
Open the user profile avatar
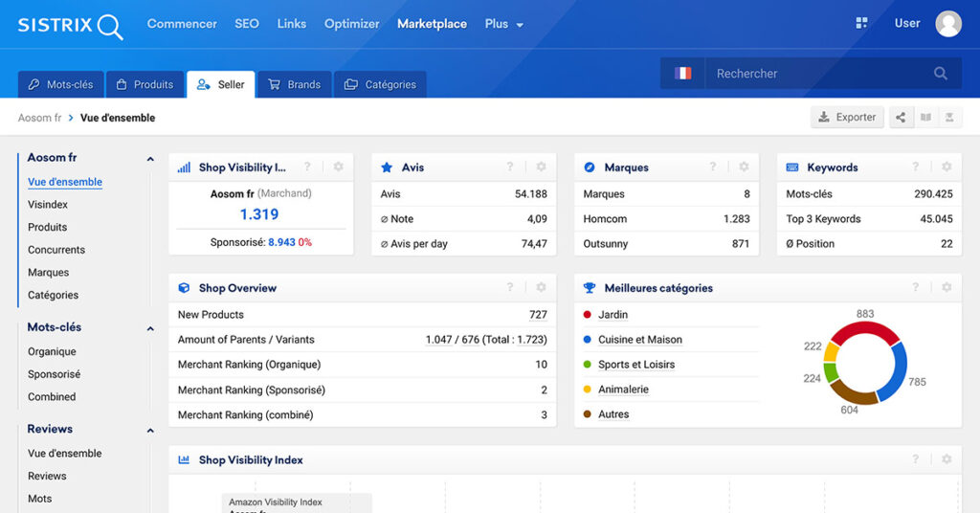(948, 24)
